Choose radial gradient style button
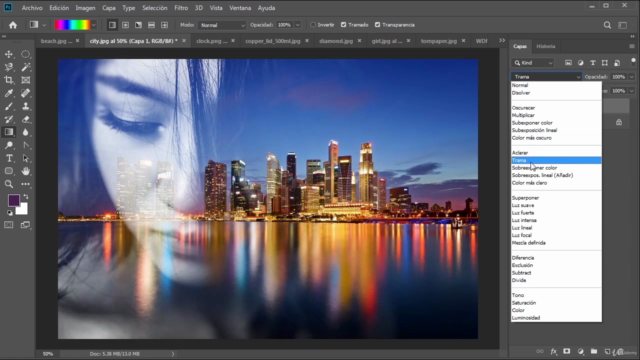The width and height of the screenshot is (640, 360). tap(125, 25)
